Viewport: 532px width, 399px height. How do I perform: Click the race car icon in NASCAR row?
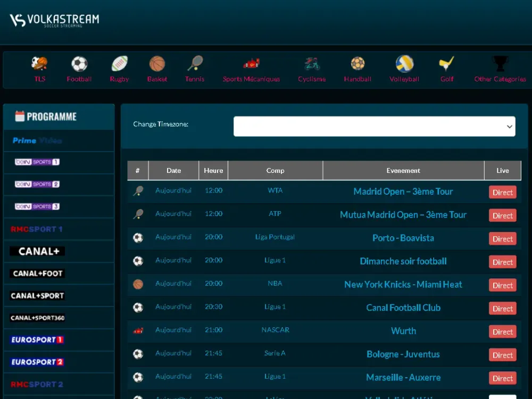pyautogui.click(x=138, y=330)
